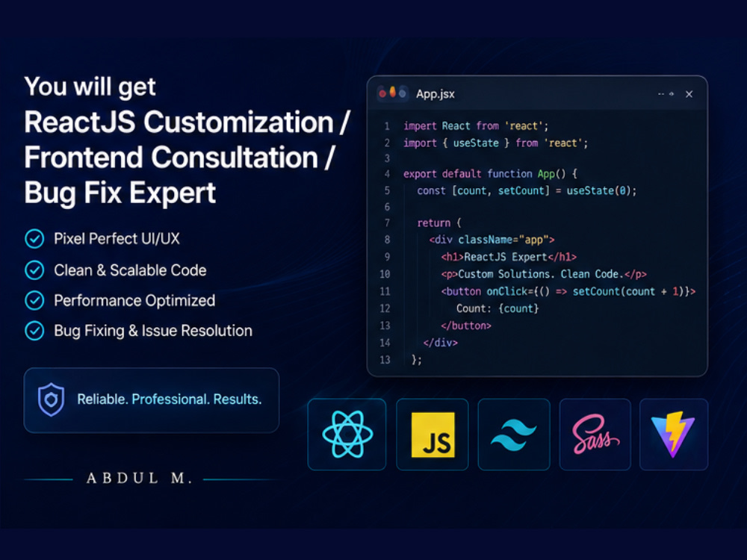Click the Tailwind CSS wave logo tile
747x560 pixels.
coord(514,435)
